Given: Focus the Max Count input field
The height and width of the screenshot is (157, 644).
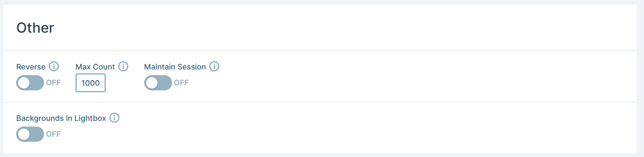Looking at the screenshot, I should [91, 83].
